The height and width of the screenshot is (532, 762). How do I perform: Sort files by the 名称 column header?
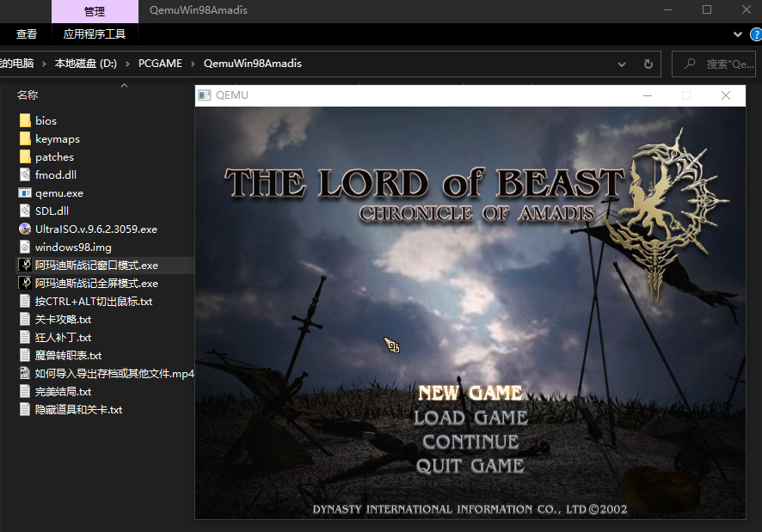28,95
